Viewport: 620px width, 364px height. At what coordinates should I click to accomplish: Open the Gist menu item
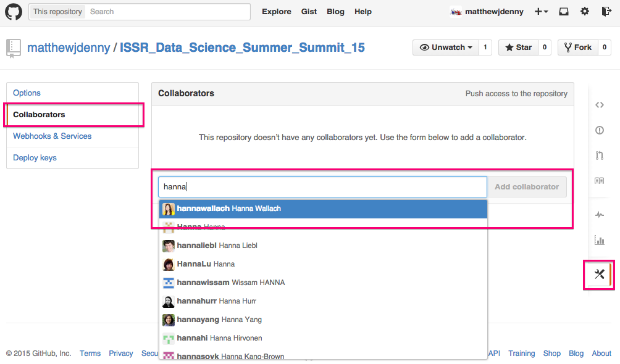(309, 12)
